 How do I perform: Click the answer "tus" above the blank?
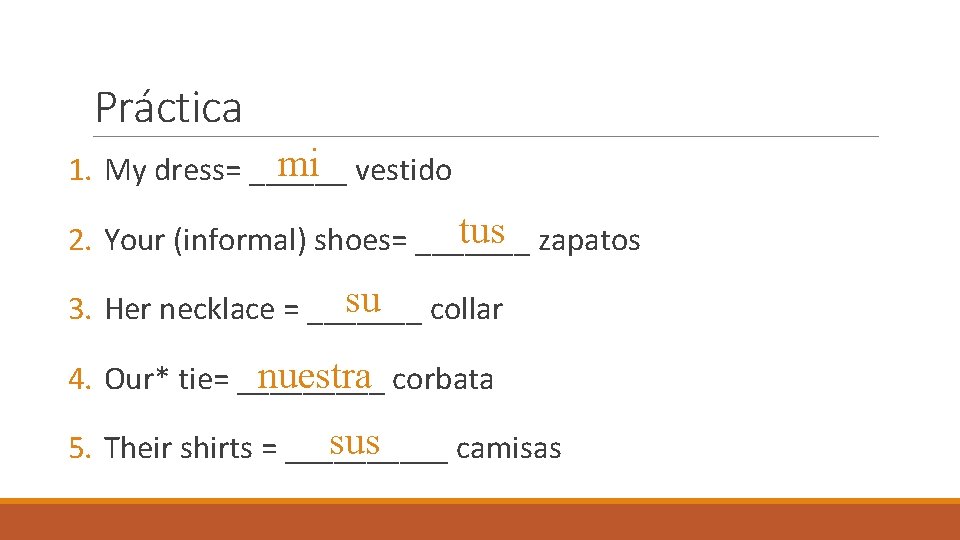482,231
